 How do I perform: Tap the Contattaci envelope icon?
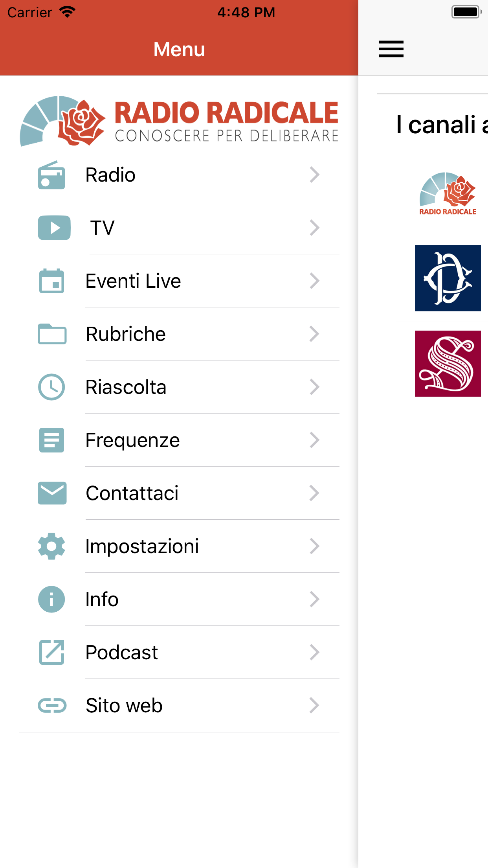point(52,493)
